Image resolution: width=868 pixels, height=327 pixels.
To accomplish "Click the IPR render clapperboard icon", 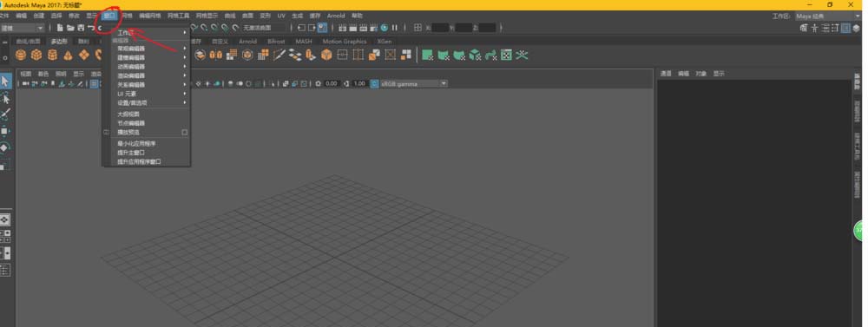I will coord(363,28).
